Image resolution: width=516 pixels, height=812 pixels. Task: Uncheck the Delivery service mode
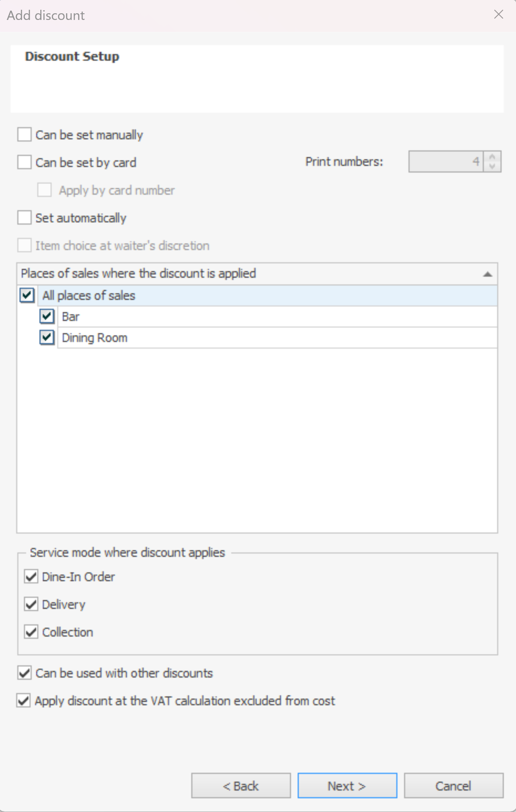[x=31, y=604]
